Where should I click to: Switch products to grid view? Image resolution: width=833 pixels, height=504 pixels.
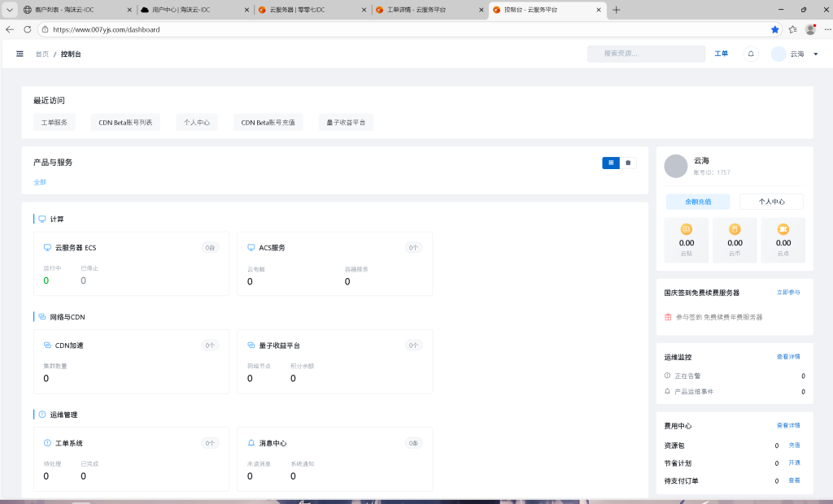(x=611, y=163)
